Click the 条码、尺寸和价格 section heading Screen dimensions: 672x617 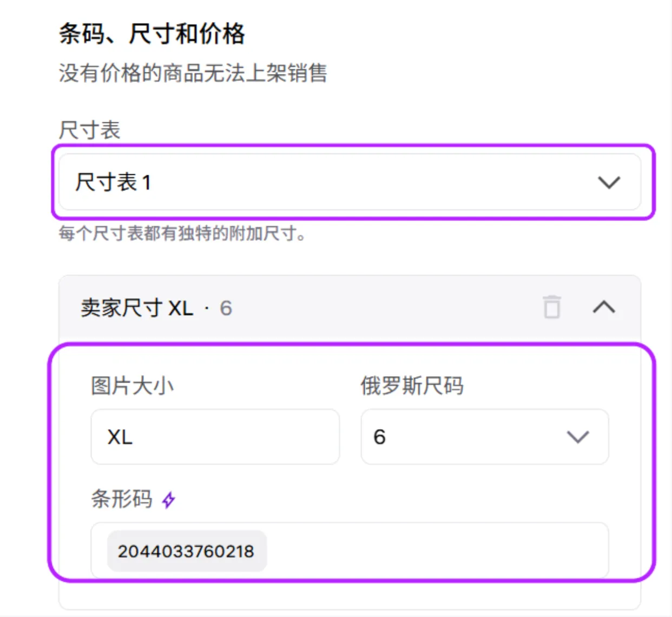pyautogui.click(x=152, y=34)
